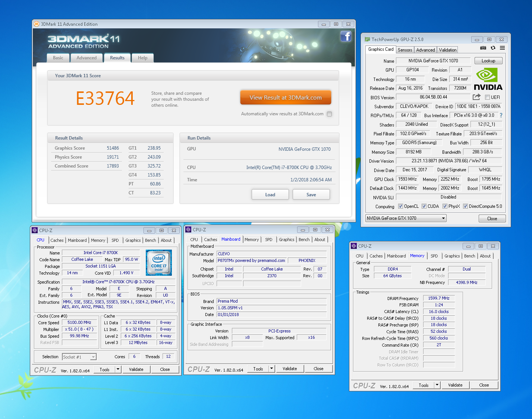
Task: Expand Tools dropdown arrow in CPU-Z CPU window
Action: click(118, 369)
